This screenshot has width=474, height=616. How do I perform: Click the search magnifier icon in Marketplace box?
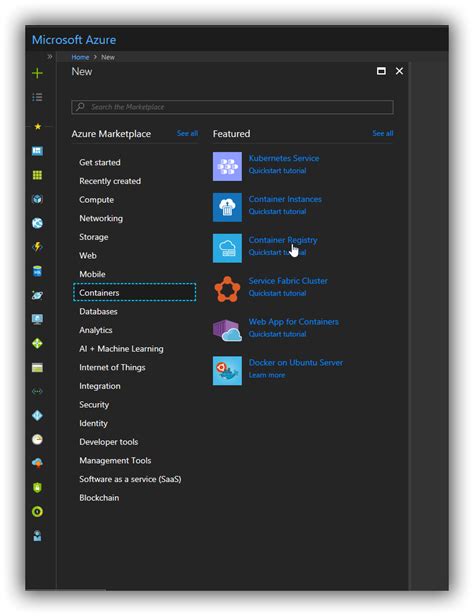tap(80, 107)
